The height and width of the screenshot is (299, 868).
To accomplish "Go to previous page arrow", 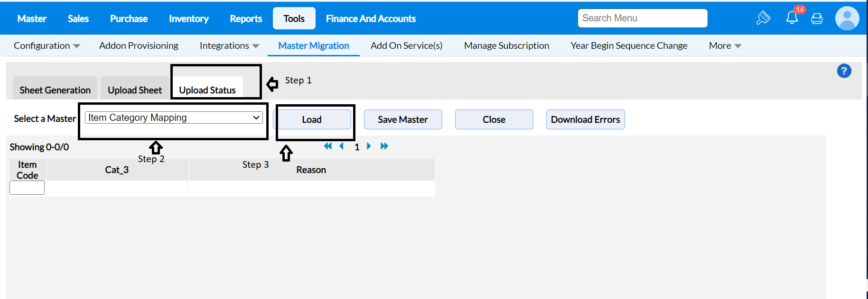I will point(342,146).
